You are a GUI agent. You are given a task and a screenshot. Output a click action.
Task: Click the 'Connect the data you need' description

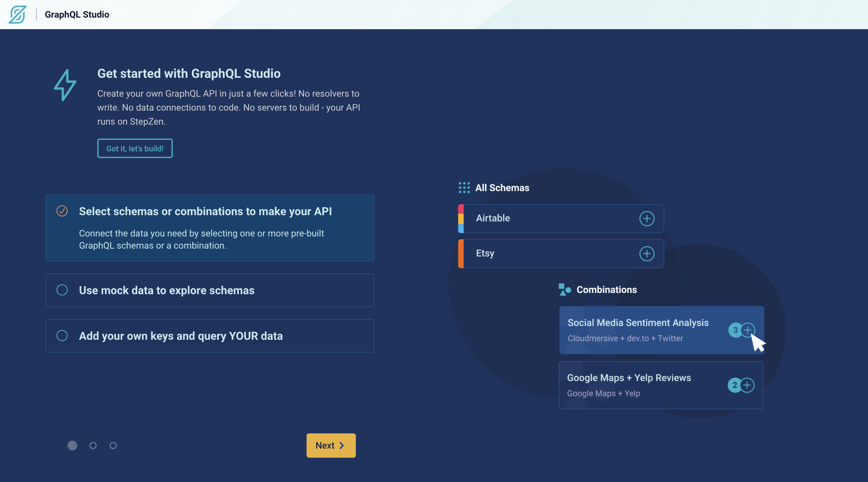point(201,239)
